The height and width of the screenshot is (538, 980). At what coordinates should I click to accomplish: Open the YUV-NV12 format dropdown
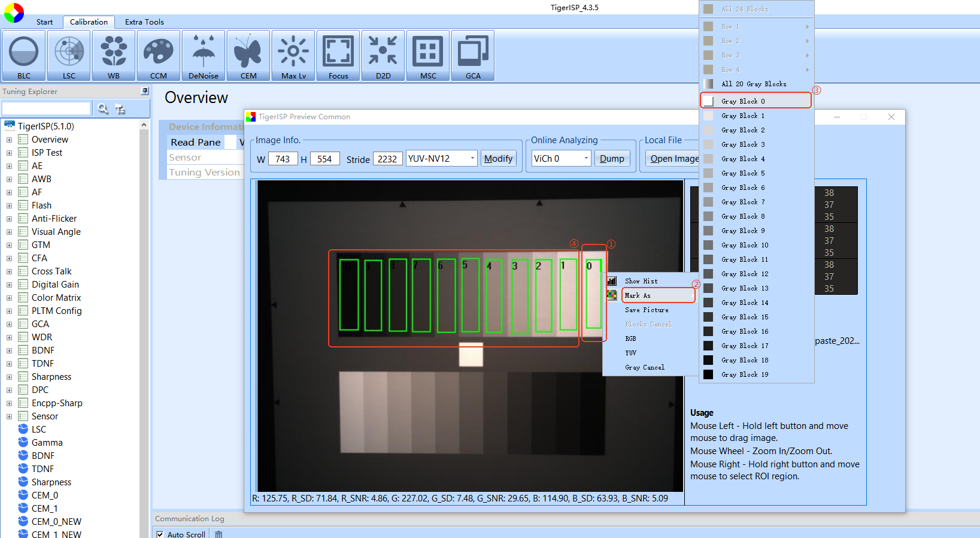472,159
